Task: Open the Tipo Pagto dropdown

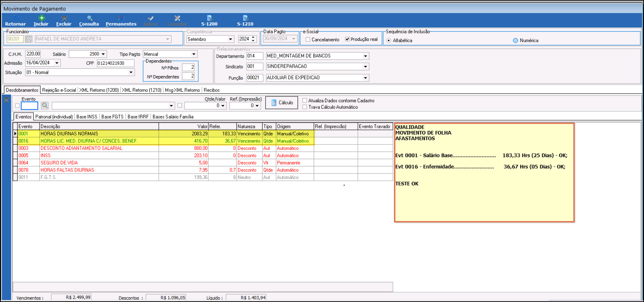Action: pyautogui.click(x=194, y=54)
